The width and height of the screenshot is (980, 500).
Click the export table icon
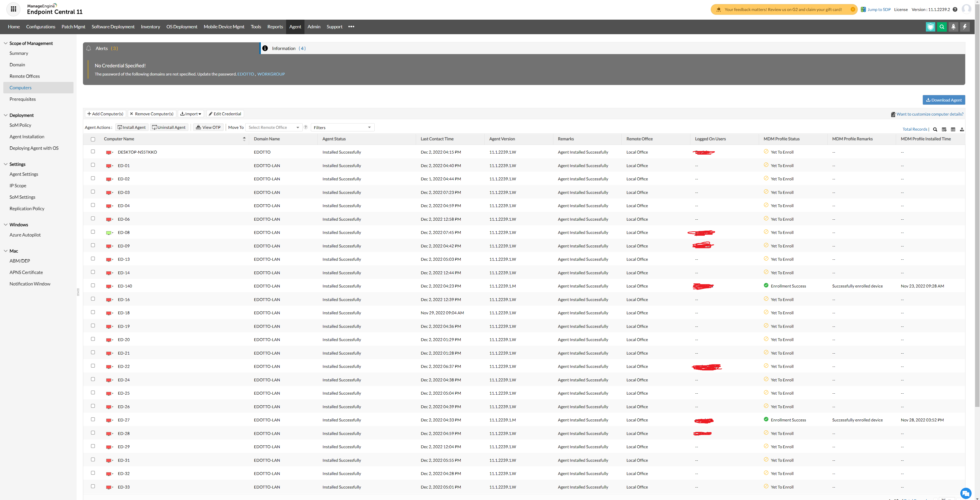point(962,129)
